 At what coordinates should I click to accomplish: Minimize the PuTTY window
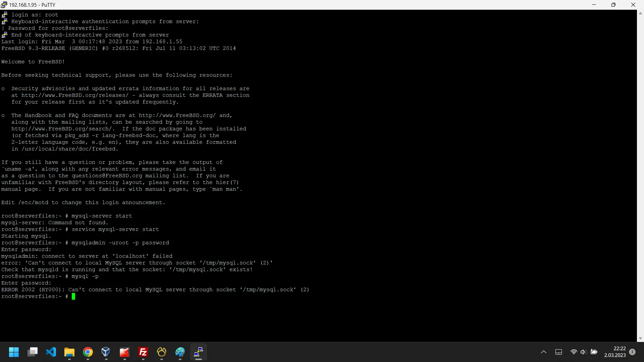point(594,5)
